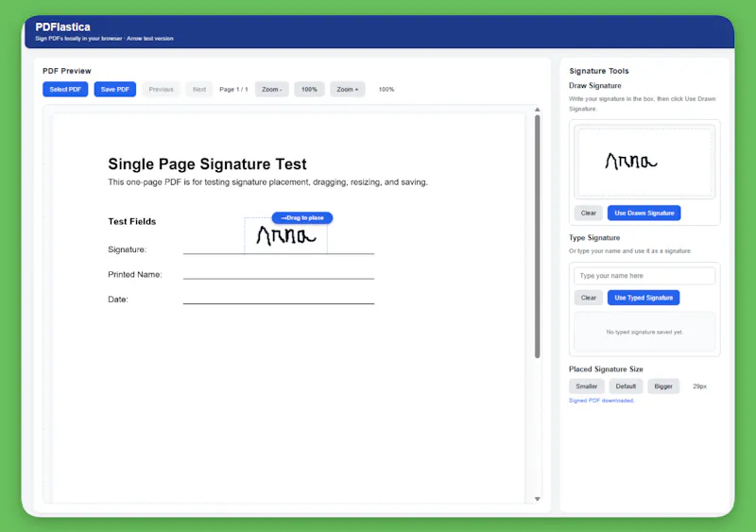
Task: Reset signature size to Default
Action: [x=626, y=386]
